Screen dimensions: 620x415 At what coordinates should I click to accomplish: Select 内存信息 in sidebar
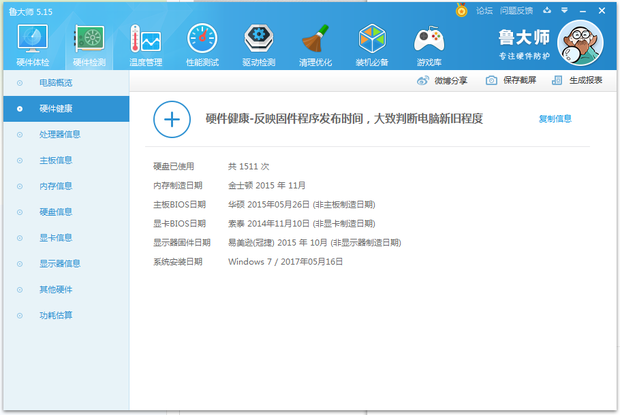pyautogui.click(x=66, y=186)
